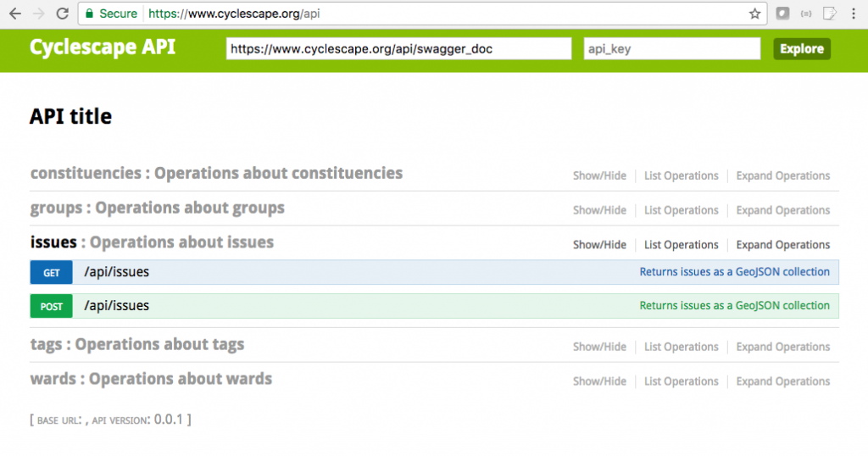Image resolution: width=868 pixels, height=456 pixels.
Task: Click Show/Hide for constituencies
Action: [599, 176]
